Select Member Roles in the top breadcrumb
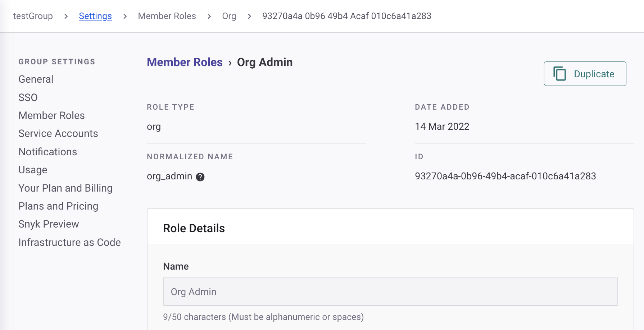The width and height of the screenshot is (644, 330). coord(167,16)
